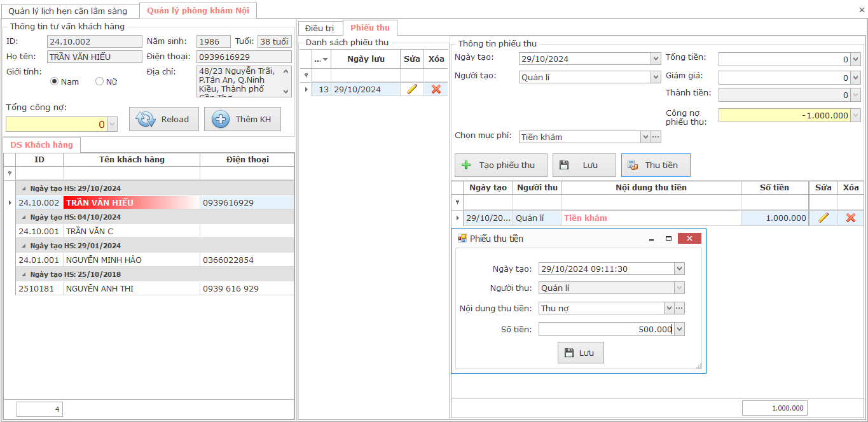Close the Quản lý phòng khám Nội tab panel
The width and height of the screenshot is (868, 422).
tap(862, 11)
